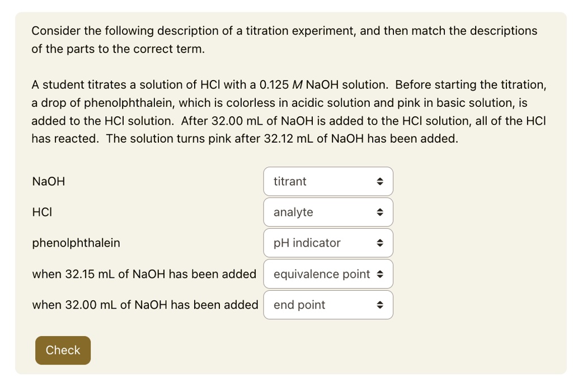
Task: Click the arrow icon beside analyte
Action: click(381, 212)
